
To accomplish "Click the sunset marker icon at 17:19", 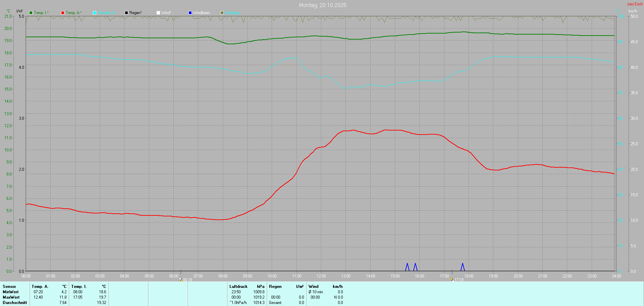I will 452,279.
